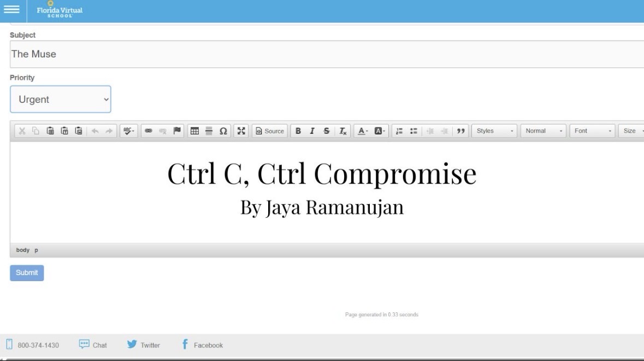Toggle numbered list
This screenshot has height=361, width=644.
pos(399,131)
